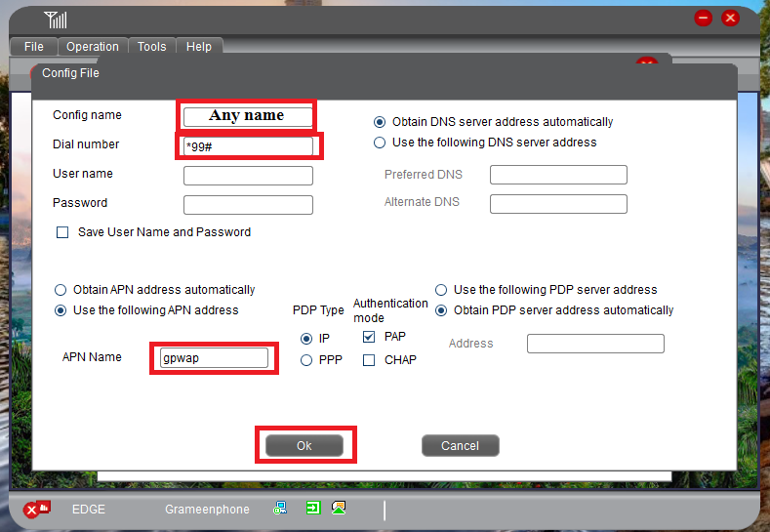The width and height of the screenshot is (770, 532).
Task: Open the Operation menu
Action: pos(93,47)
